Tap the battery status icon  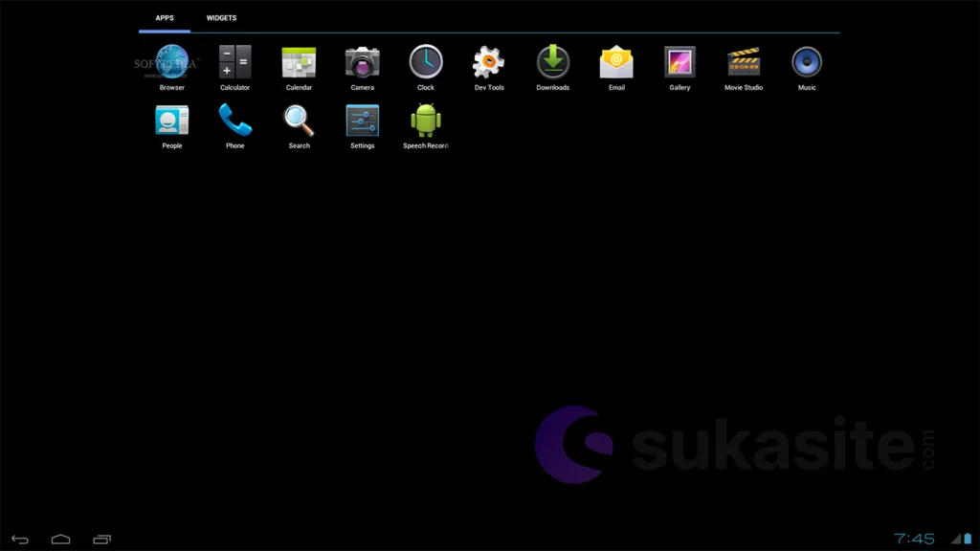(x=968, y=539)
